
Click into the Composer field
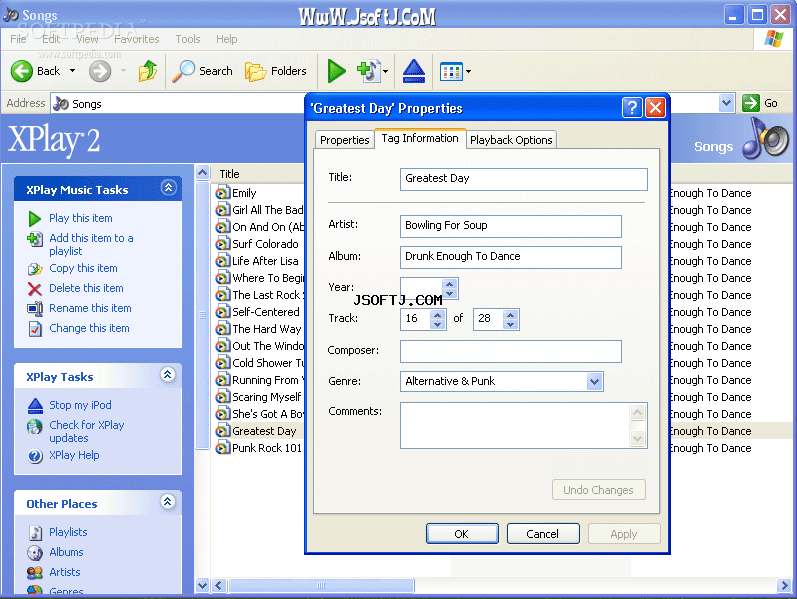510,351
